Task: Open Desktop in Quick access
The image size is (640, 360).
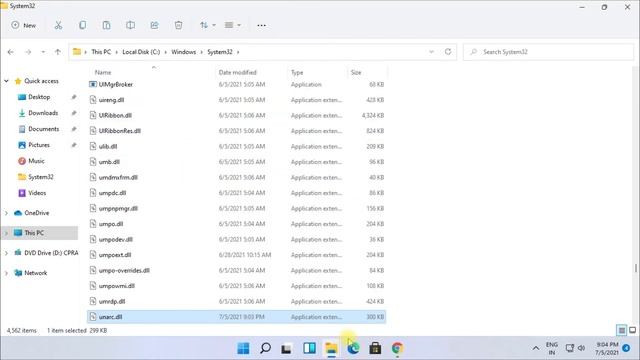Action: pos(39,97)
